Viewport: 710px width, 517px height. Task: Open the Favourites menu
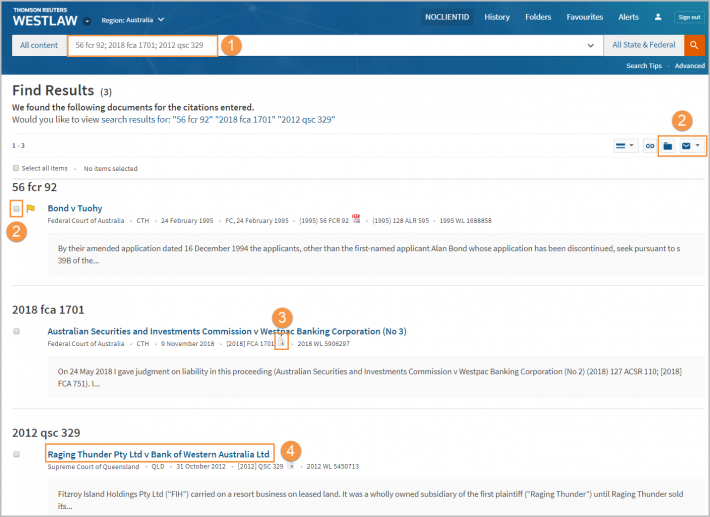pos(585,17)
